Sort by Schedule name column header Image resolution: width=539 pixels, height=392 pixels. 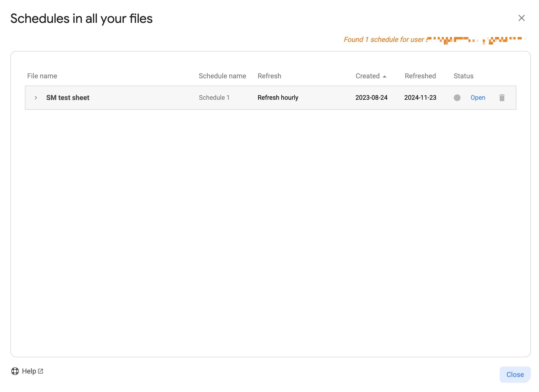[x=222, y=76]
